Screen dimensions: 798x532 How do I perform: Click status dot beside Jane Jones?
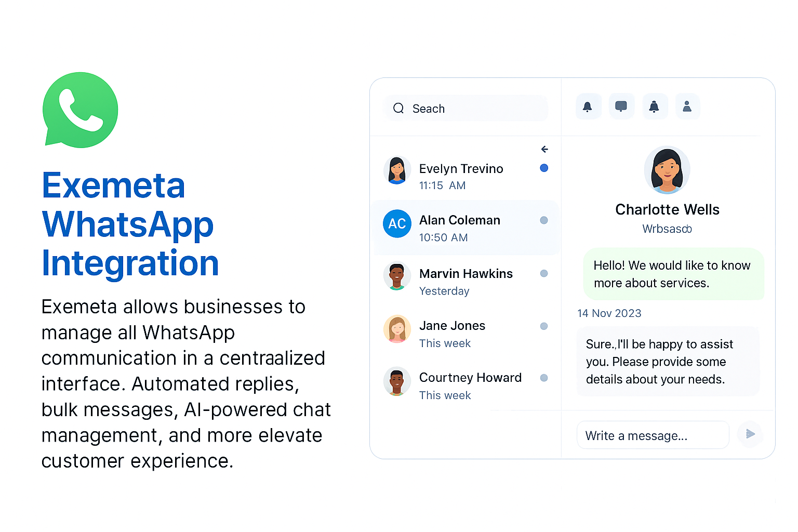(544, 326)
